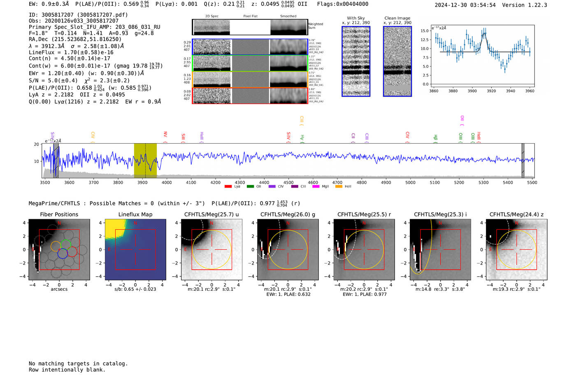Click the 'Flags:0x00404000' header text
Viewport: 576px width, 392px height.
pos(343,4)
